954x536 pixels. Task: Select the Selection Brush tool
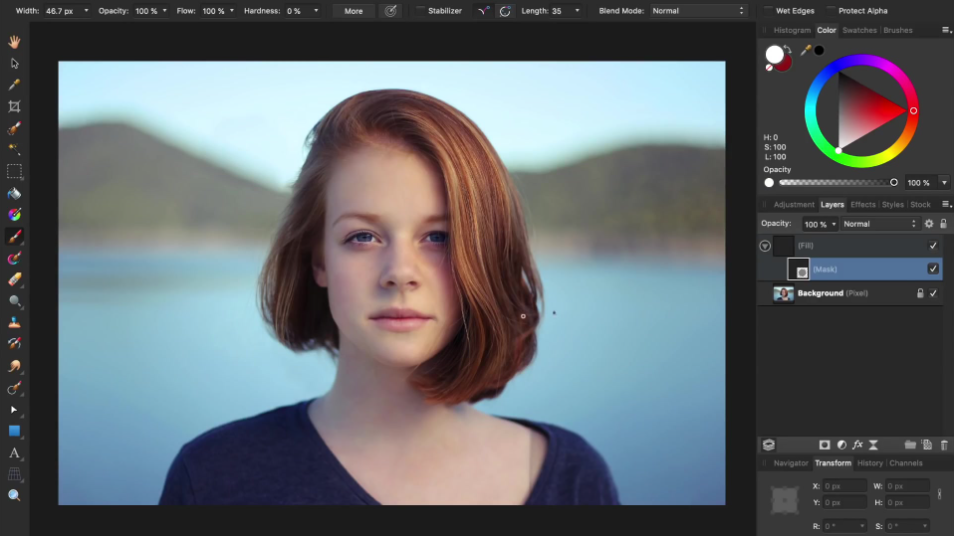[14, 128]
